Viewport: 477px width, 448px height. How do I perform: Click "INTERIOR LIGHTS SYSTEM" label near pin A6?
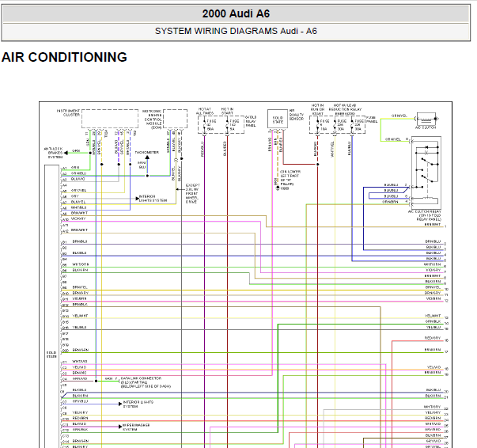(153, 199)
